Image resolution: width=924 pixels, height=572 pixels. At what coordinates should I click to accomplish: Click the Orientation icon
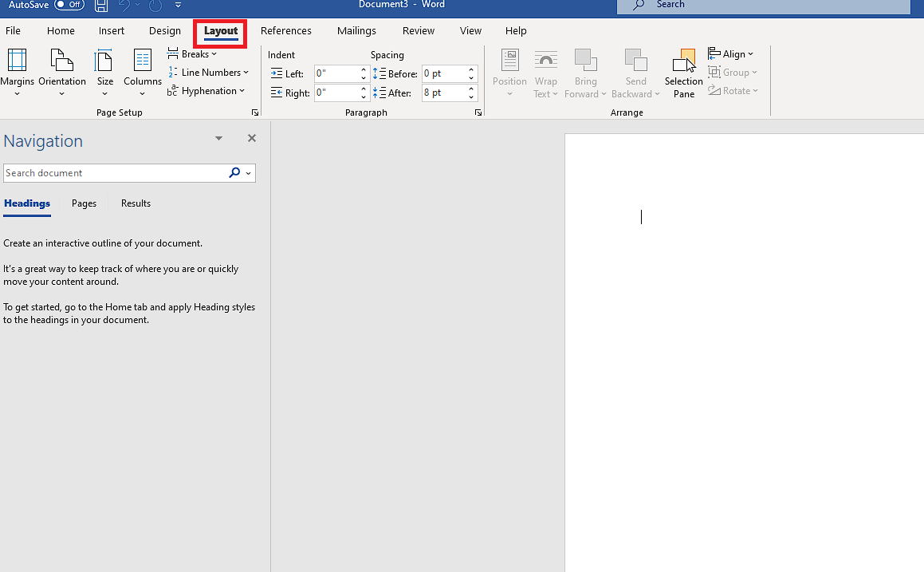(x=61, y=71)
